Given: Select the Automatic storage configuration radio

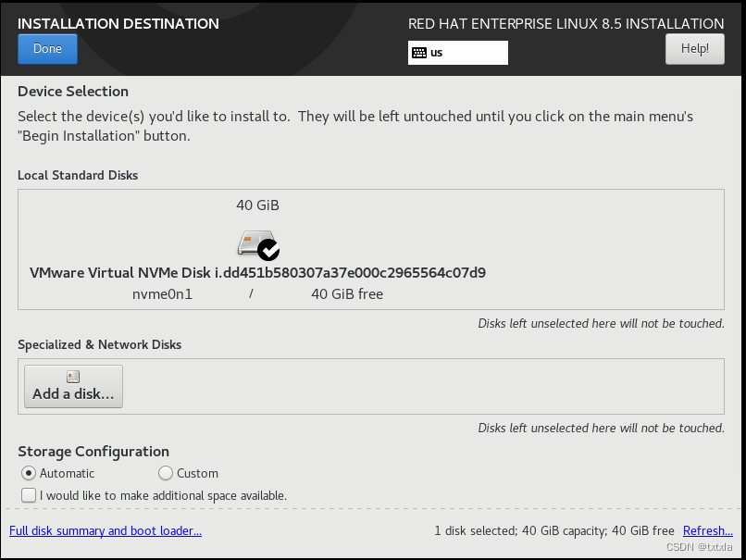Looking at the screenshot, I should click(x=29, y=473).
